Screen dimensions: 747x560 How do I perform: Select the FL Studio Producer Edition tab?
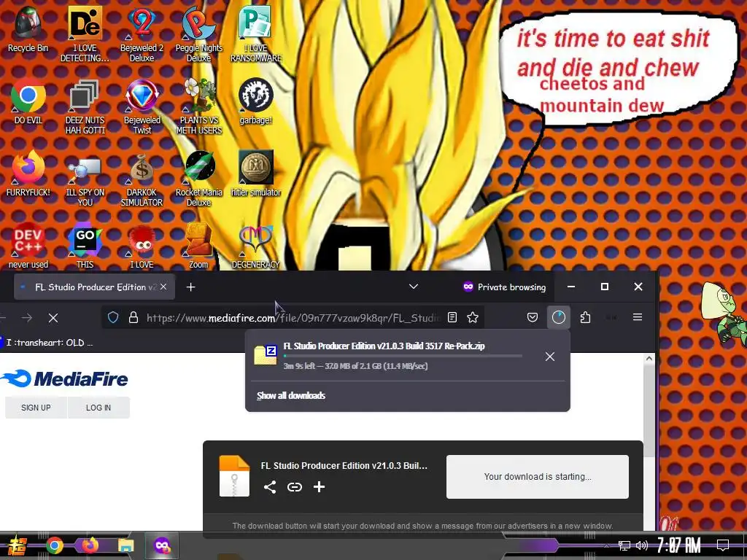coord(94,287)
